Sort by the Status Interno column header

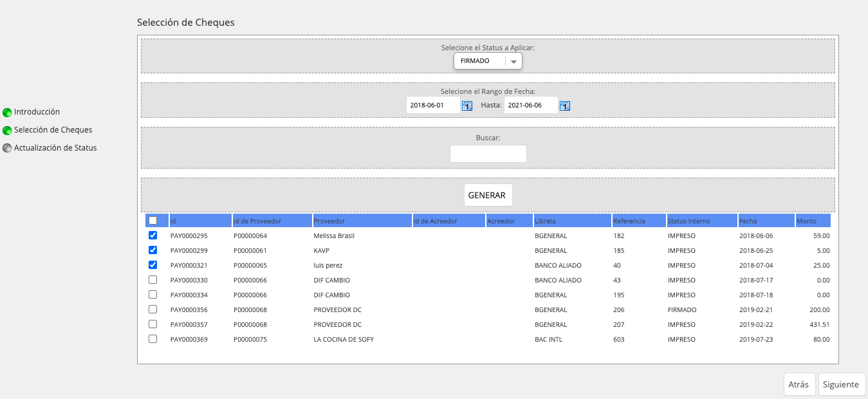tap(702, 221)
